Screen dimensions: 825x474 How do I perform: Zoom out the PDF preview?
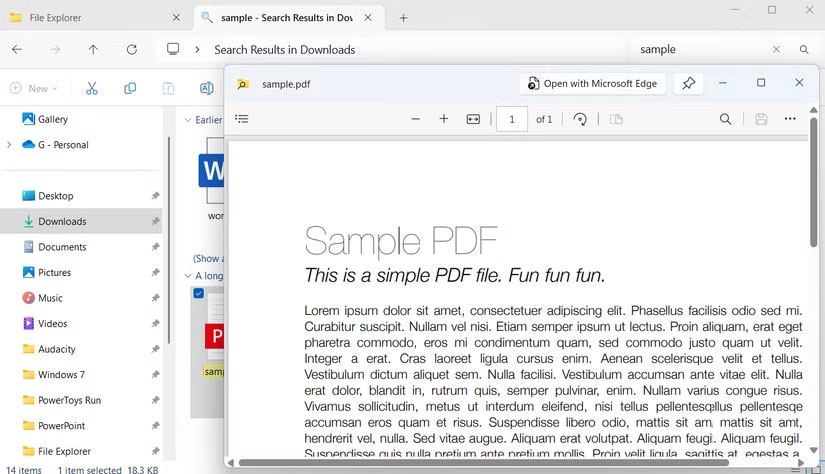(x=416, y=119)
